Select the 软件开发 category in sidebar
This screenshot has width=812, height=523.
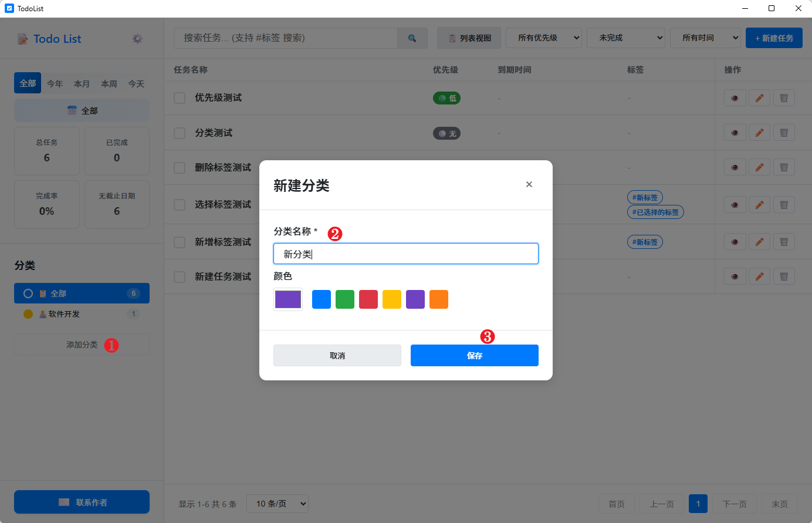click(x=82, y=314)
